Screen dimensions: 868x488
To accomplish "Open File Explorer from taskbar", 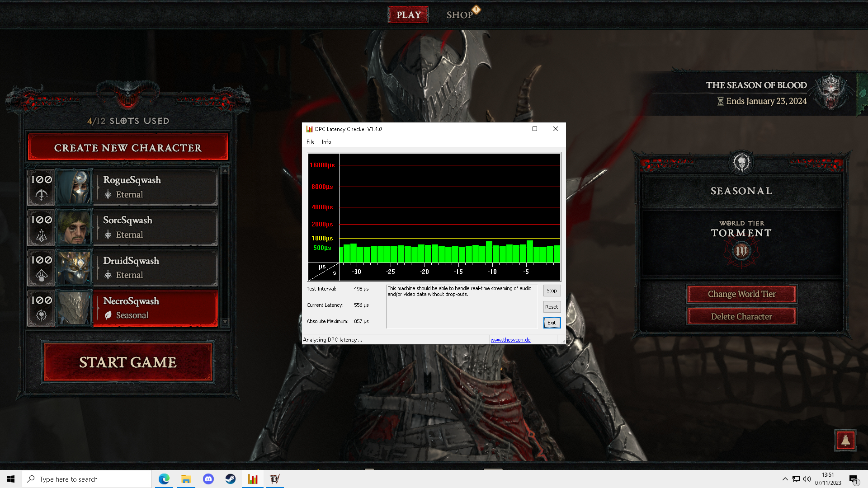I will pos(186,479).
